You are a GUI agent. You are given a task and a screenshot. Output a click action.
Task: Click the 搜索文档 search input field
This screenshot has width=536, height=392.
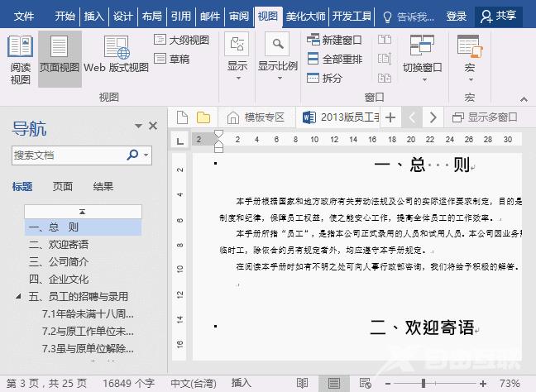pyautogui.click(x=68, y=155)
